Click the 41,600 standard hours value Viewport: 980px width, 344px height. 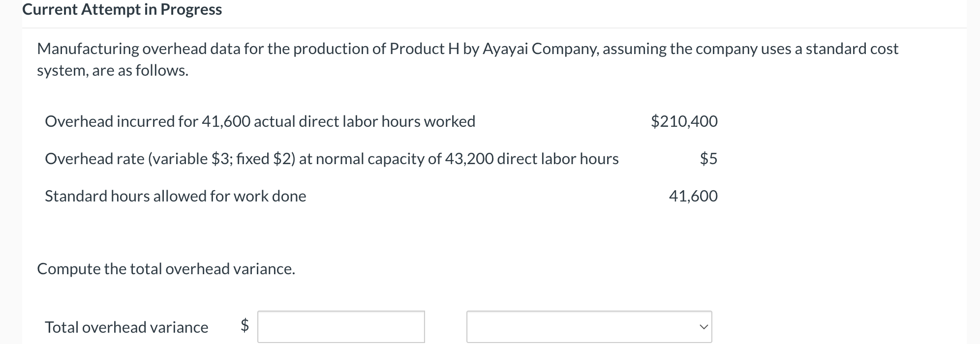(694, 196)
